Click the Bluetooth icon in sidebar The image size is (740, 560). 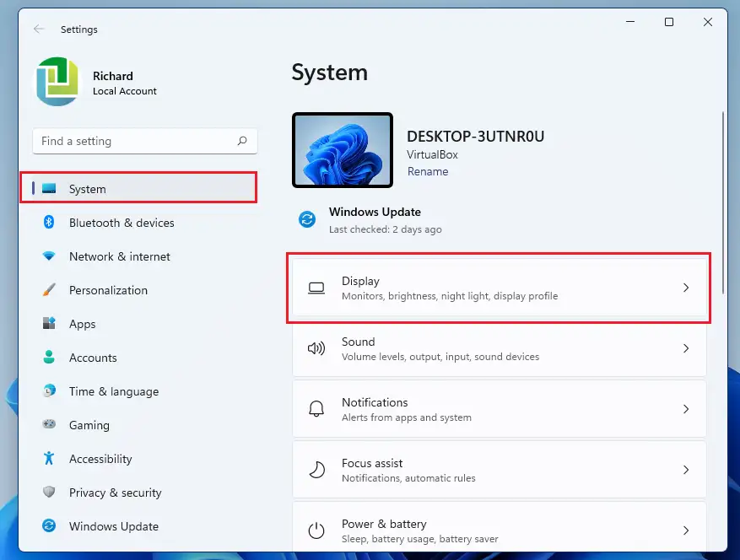pyautogui.click(x=49, y=222)
